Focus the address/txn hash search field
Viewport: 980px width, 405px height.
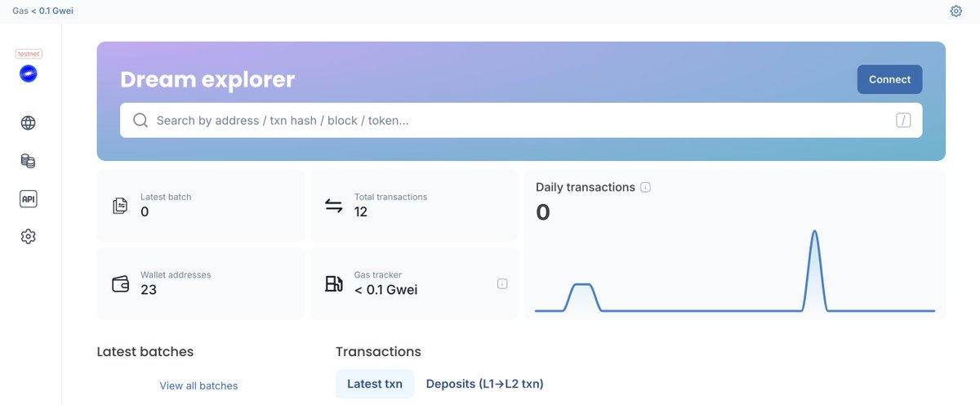tap(521, 120)
